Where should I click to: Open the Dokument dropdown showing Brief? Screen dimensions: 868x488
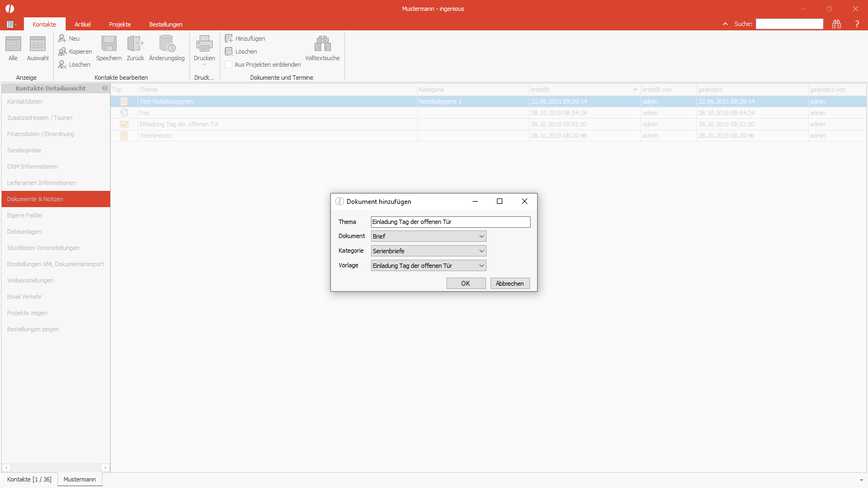coord(429,236)
